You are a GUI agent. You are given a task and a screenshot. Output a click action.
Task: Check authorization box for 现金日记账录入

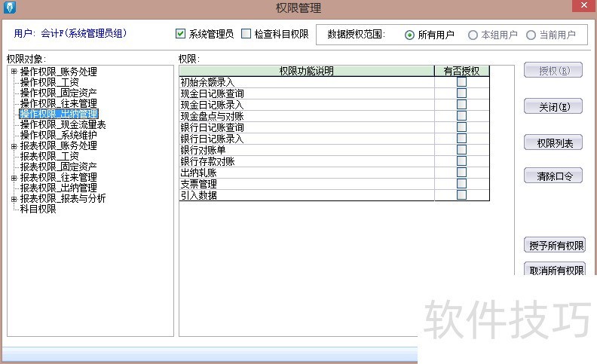tap(461, 104)
